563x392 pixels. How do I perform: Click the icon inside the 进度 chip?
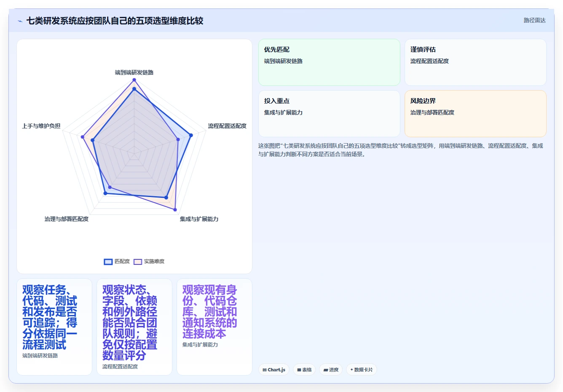pos(326,370)
